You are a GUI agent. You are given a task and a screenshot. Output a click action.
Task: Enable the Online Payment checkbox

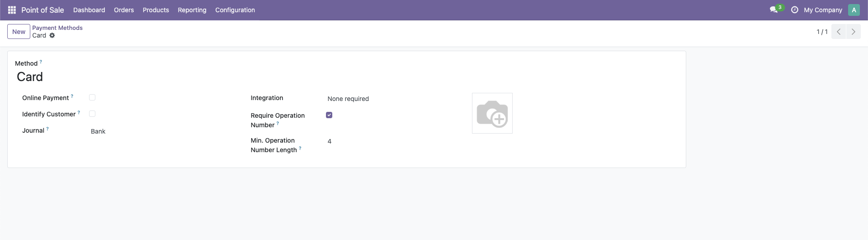tap(92, 97)
